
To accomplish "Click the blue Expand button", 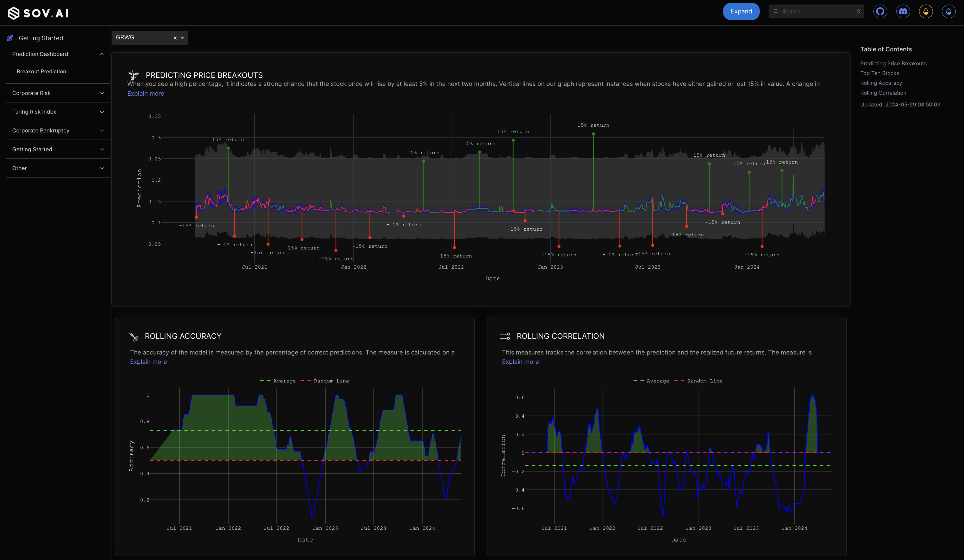I will pyautogui.click(x=741, y=11).
